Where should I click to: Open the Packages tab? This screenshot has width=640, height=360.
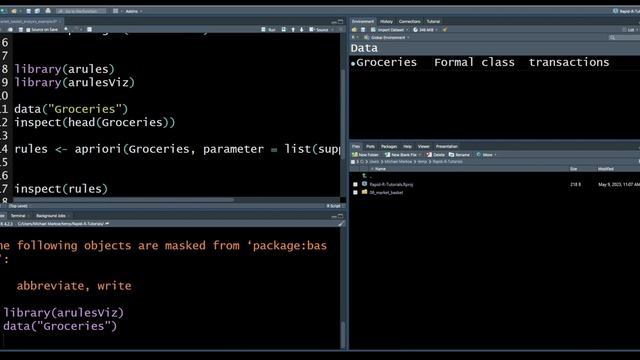coord(389,146)
